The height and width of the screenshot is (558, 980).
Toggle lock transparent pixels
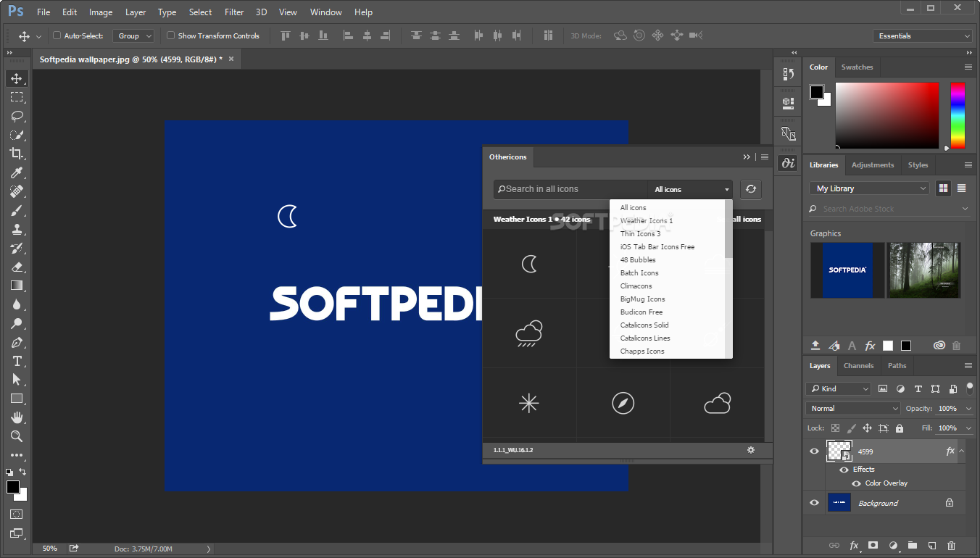(x=836, y=428)
